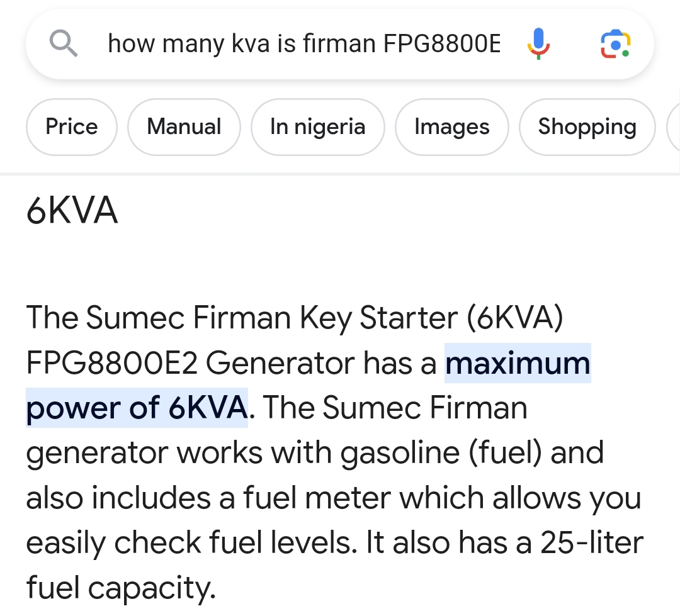Tap the highlighted "power of 6KVA" text
The height and width of the screenshot is (616, 680).
coord(137,408)
